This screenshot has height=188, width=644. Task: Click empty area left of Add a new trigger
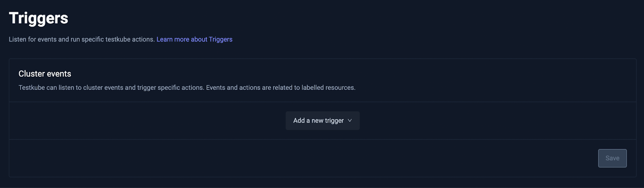tap(147, 121)
